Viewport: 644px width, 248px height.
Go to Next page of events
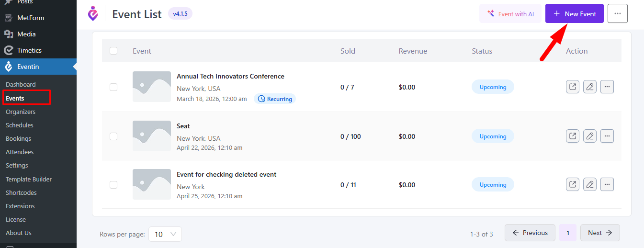tap(599, 233)
